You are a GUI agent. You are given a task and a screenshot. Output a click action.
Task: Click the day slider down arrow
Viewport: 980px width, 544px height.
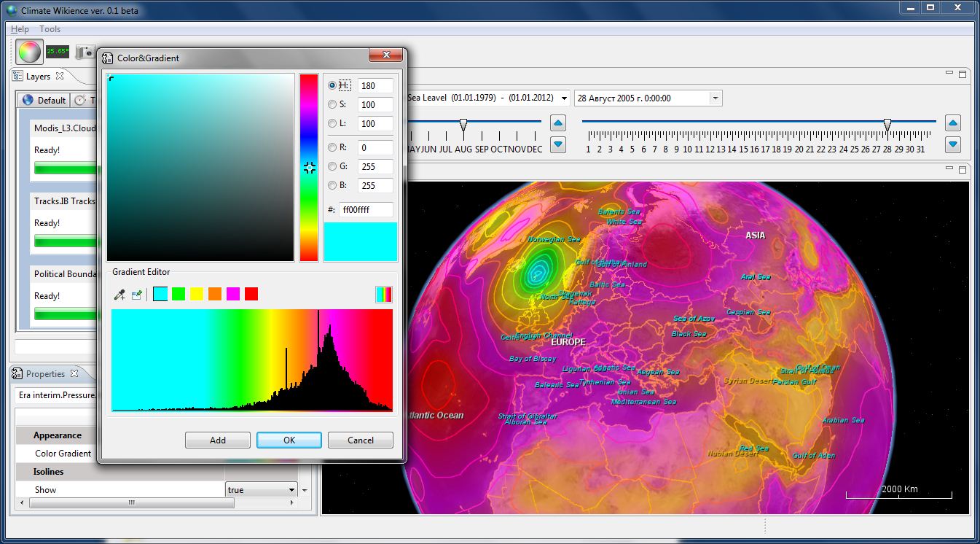(x=952, y=144)
